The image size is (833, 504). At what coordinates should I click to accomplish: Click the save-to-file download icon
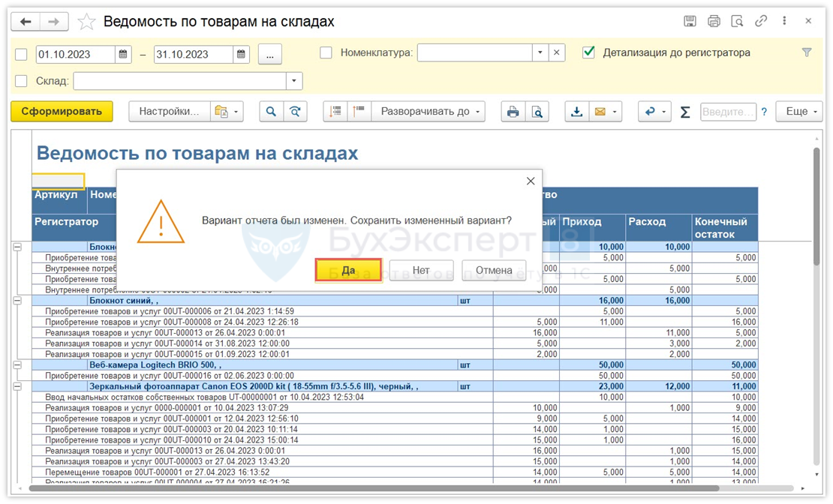coord(576,112)
